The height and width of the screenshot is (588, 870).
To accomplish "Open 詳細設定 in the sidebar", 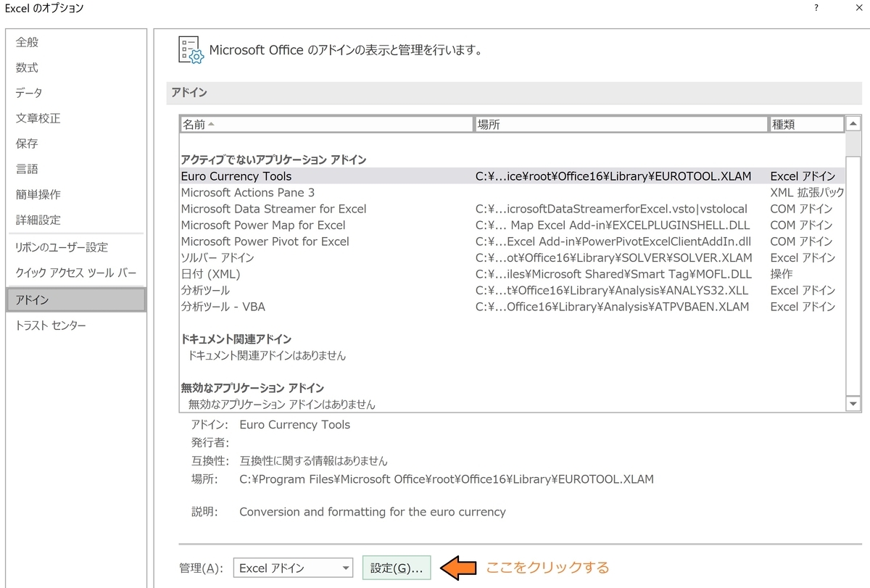I will click(x=38, y=220).
